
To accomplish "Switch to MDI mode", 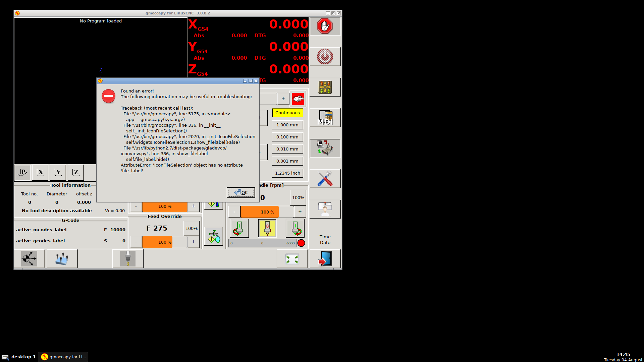I will point(325,118).
